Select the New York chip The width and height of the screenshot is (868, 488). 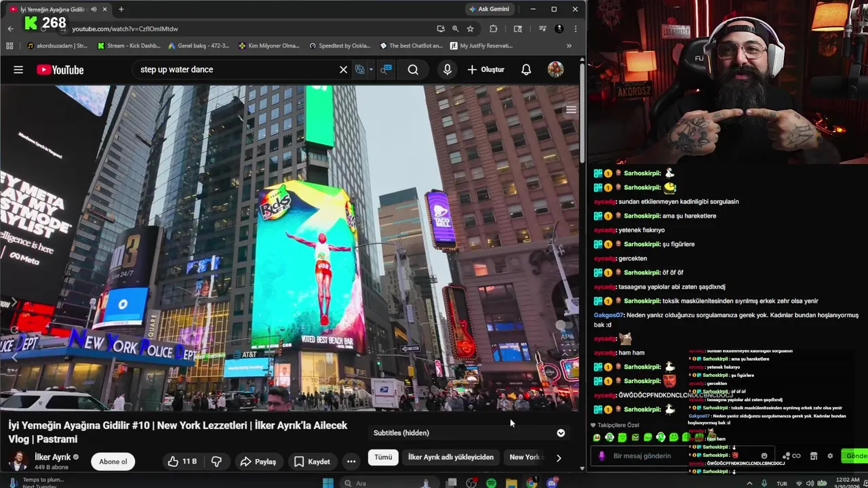point(525,457)
